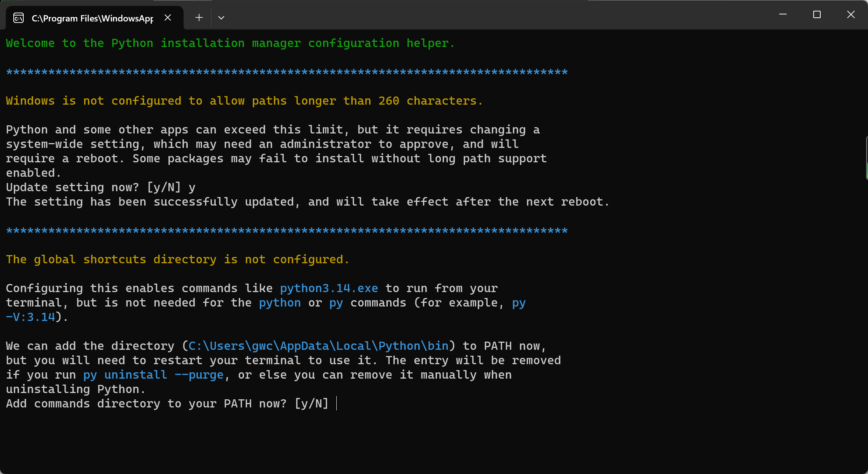868x474 pixels.
Task: Click the global shortcuts directory warning line
Action: coord(178,259)
